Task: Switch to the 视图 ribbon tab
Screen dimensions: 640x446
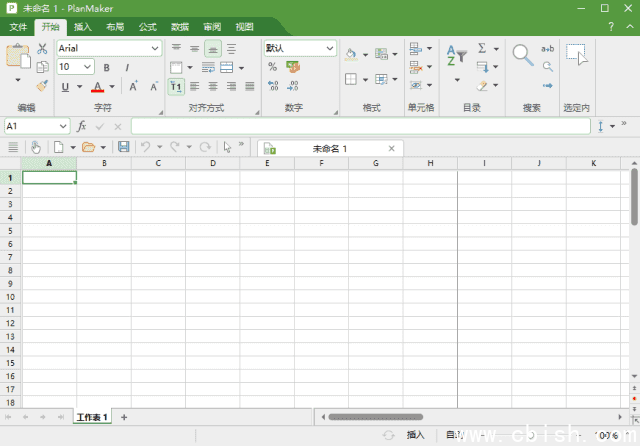Action: [x=244, y=27]
